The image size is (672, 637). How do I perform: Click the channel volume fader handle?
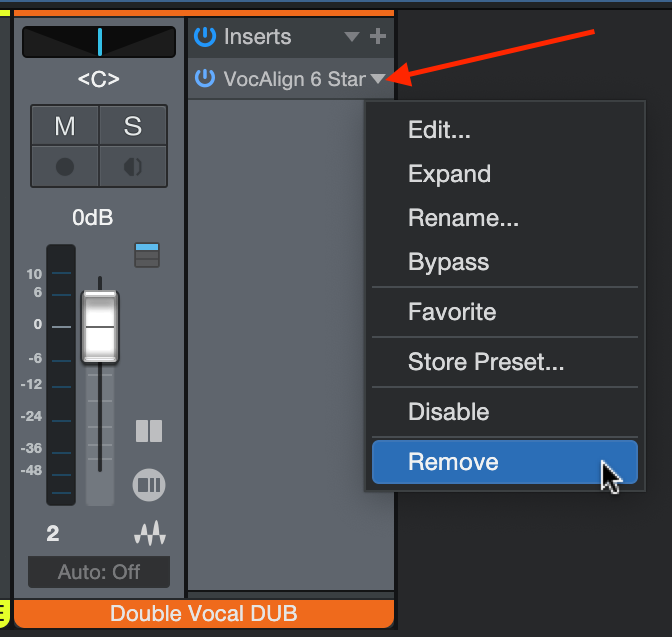coord(100,327)
